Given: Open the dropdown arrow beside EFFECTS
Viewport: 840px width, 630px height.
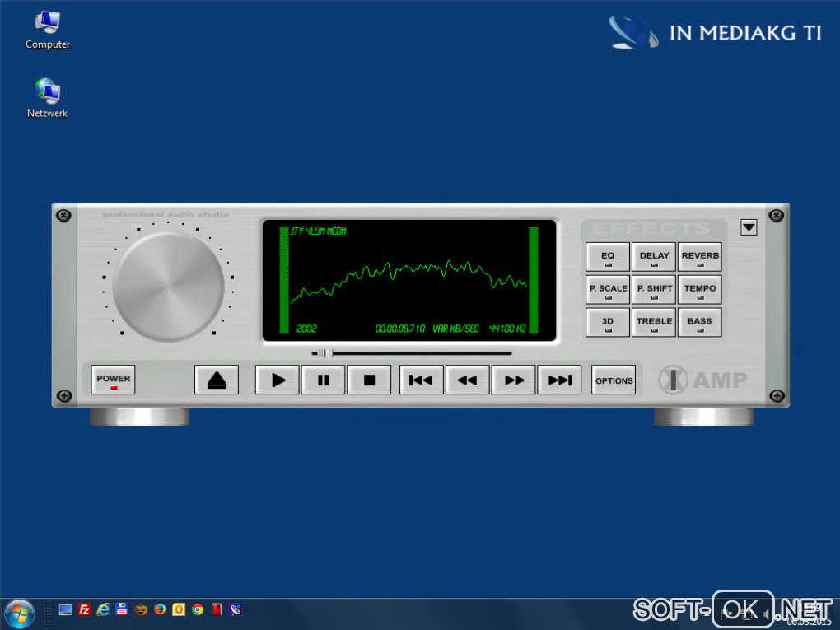Looking at the screenshot, I should (749, 227).
